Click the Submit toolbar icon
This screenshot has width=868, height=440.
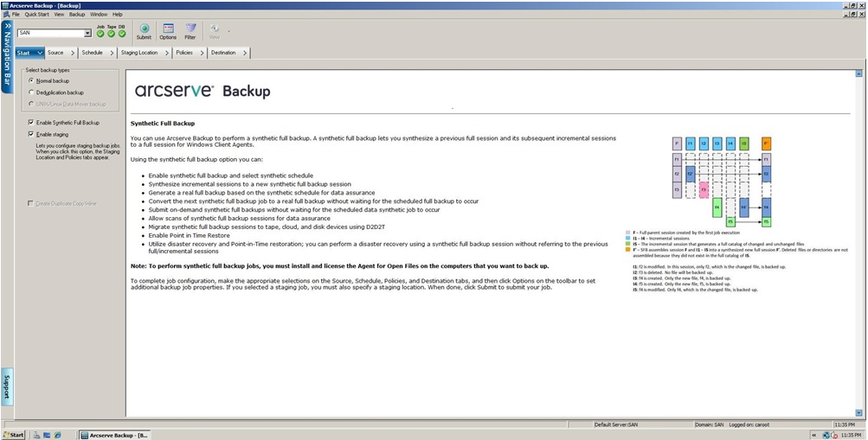(144, 31)
